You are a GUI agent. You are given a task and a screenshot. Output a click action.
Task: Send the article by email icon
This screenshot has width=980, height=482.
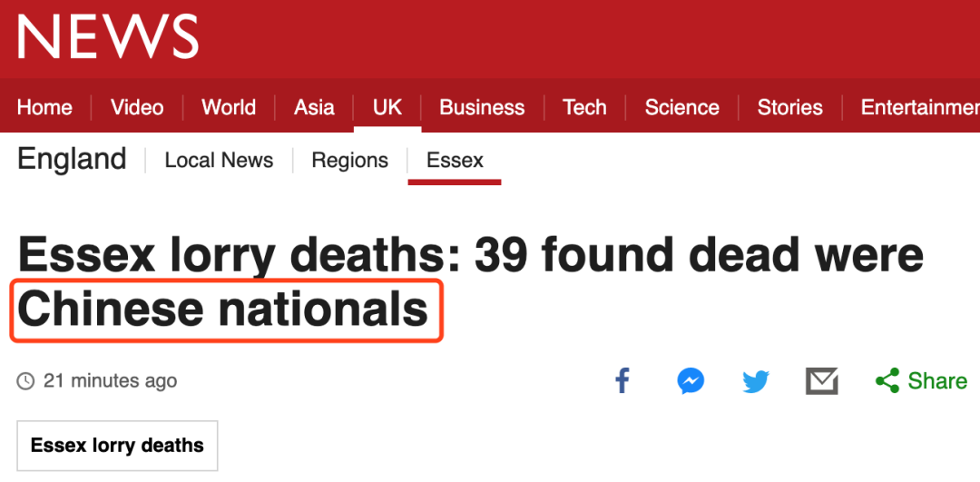tap(821, 381)
